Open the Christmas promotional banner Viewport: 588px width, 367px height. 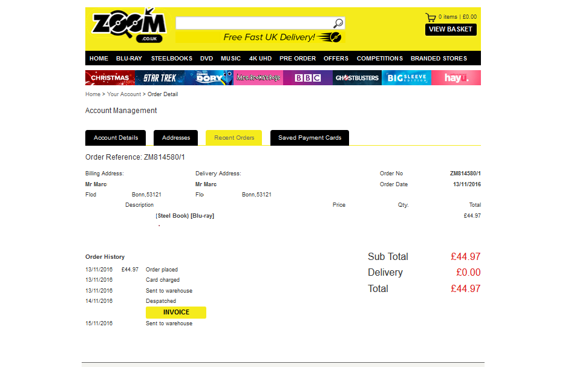click(110, 78)
